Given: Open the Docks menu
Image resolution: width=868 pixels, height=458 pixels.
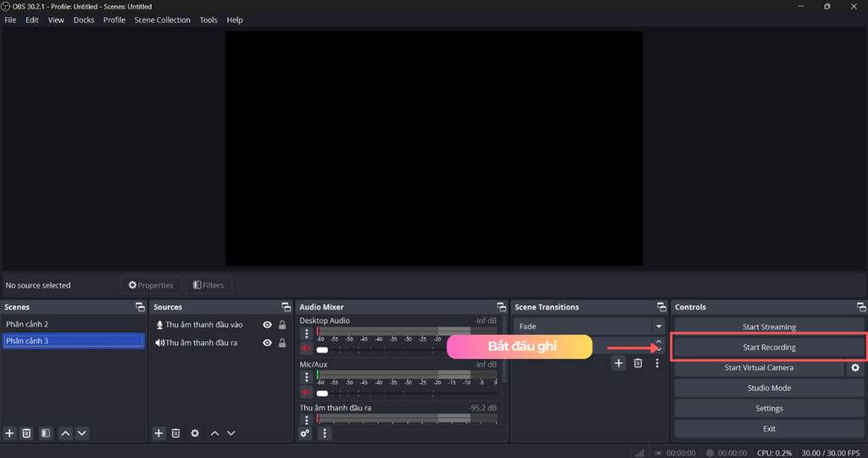Looking at the screenshot, I should point(84,20).
